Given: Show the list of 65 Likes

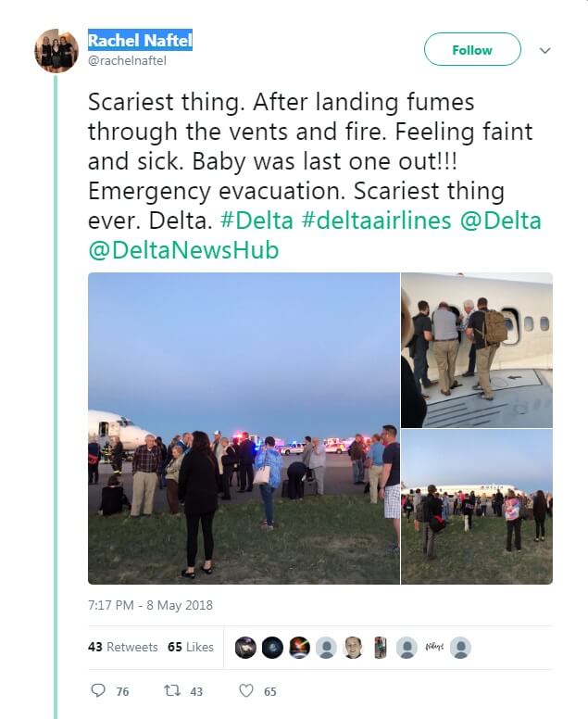Looking at the screenshot, I should click(191, 647).
